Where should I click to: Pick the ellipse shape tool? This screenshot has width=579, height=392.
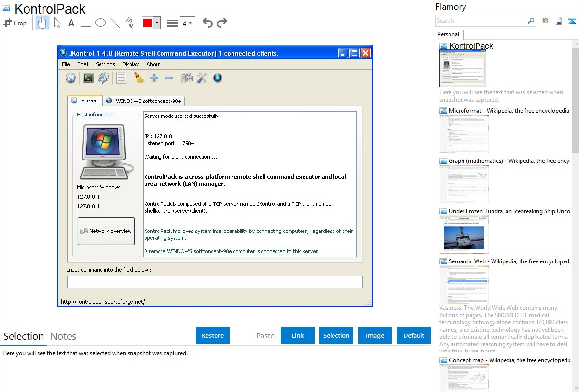[101, 23]
